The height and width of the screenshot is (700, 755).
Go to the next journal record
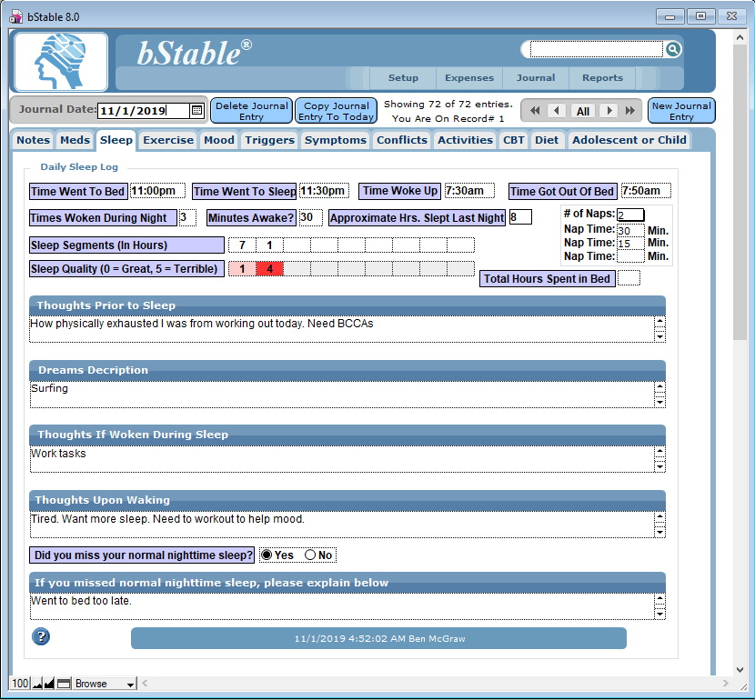pyautogui.click(x=609, y=111)
